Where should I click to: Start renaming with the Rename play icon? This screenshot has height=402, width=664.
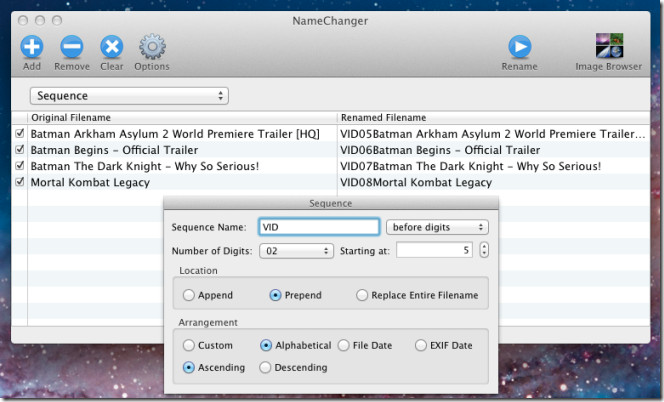(x=520, y=47)
